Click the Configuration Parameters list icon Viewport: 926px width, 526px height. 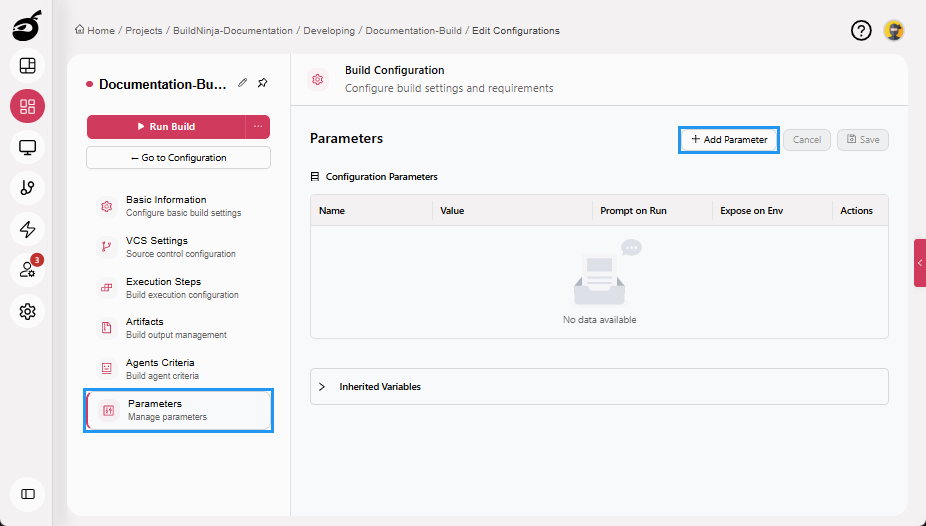pos(315,177)
